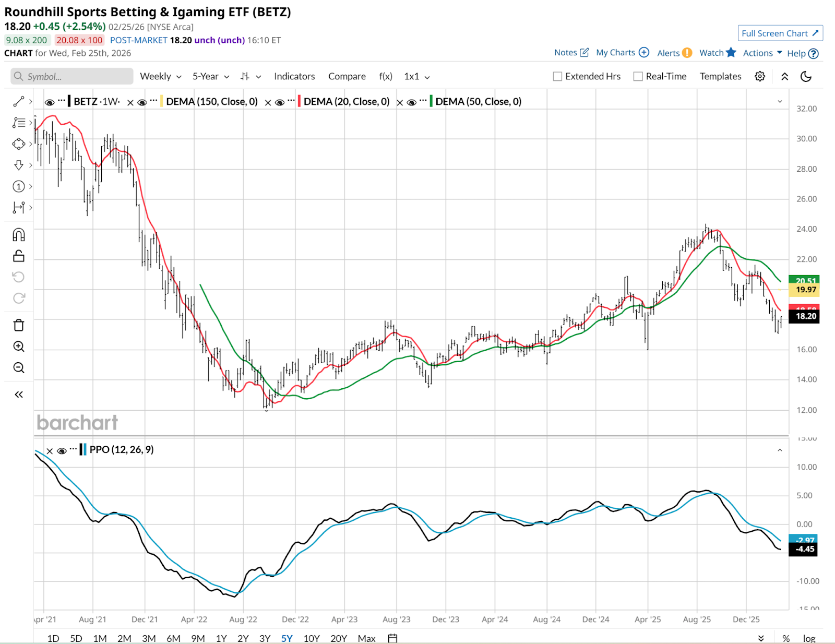This screenshot has height=644, width=835.
Task: Open the Templates link
Action: pyautogui.click(x=720, y=76)
